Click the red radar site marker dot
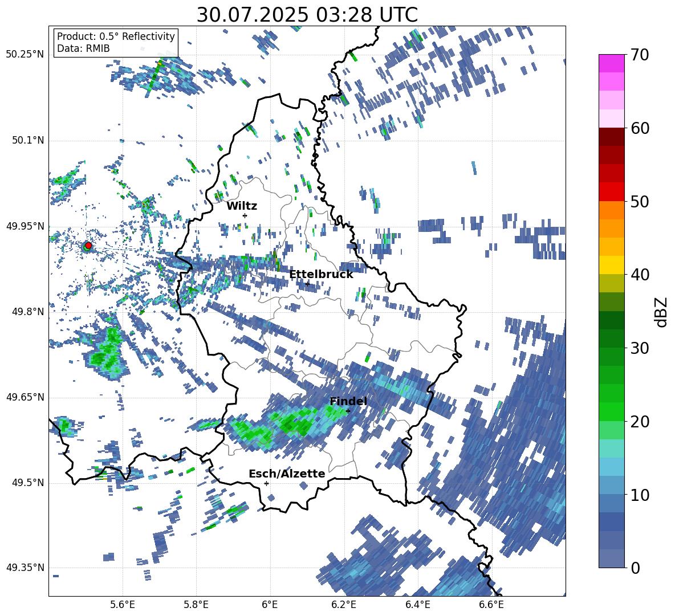Viewport: 675px width, 616px height. coord(88,245)
